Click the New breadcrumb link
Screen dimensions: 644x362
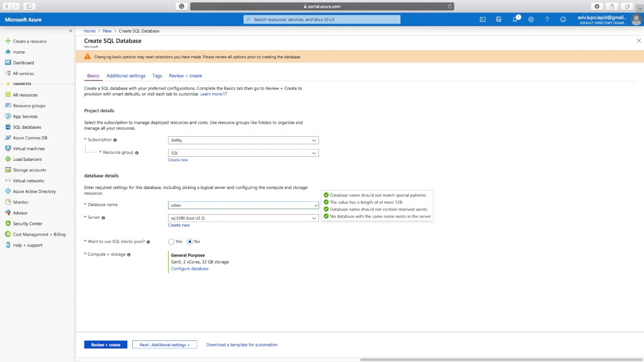point(107,31)
